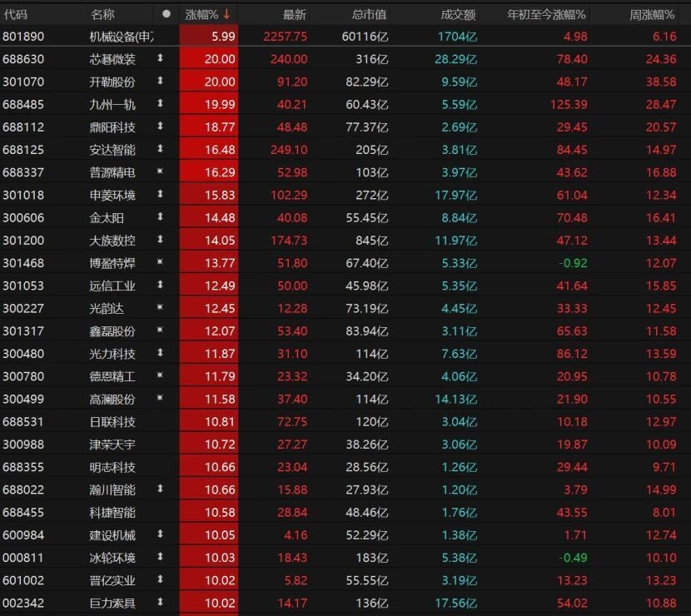
Task: Select stock name 芯碁微装
Action: pos(112,59)
